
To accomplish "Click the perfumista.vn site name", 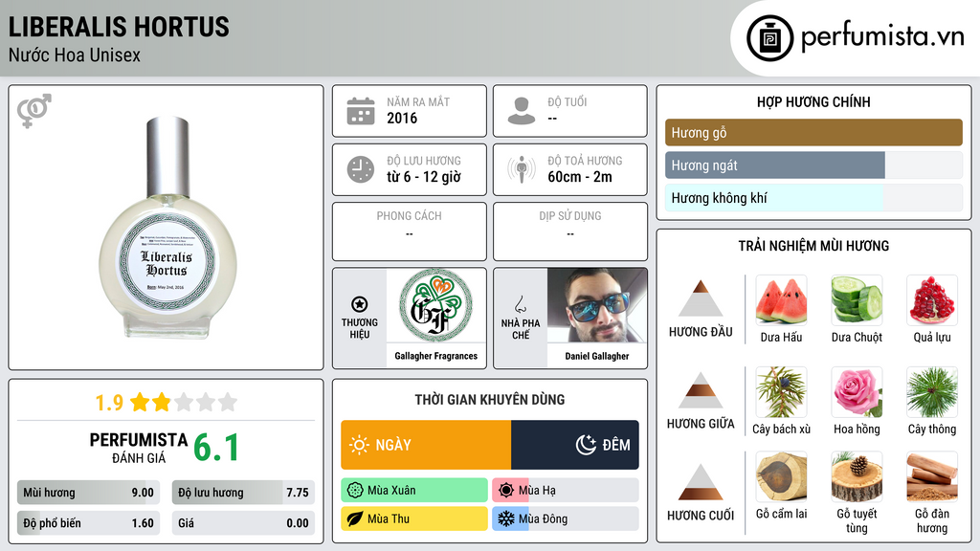I will coord(882,37).
